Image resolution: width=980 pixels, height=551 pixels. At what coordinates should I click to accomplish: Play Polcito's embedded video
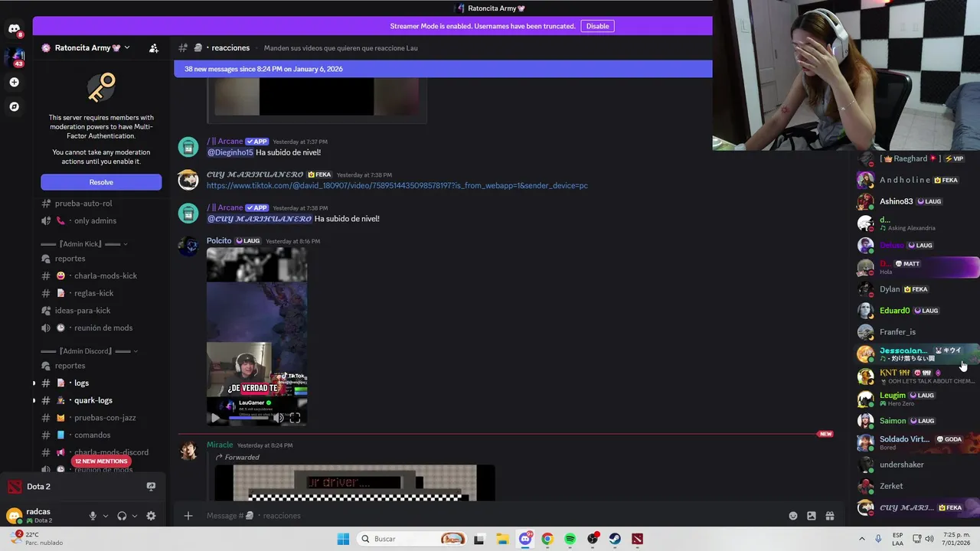[214, 418]
